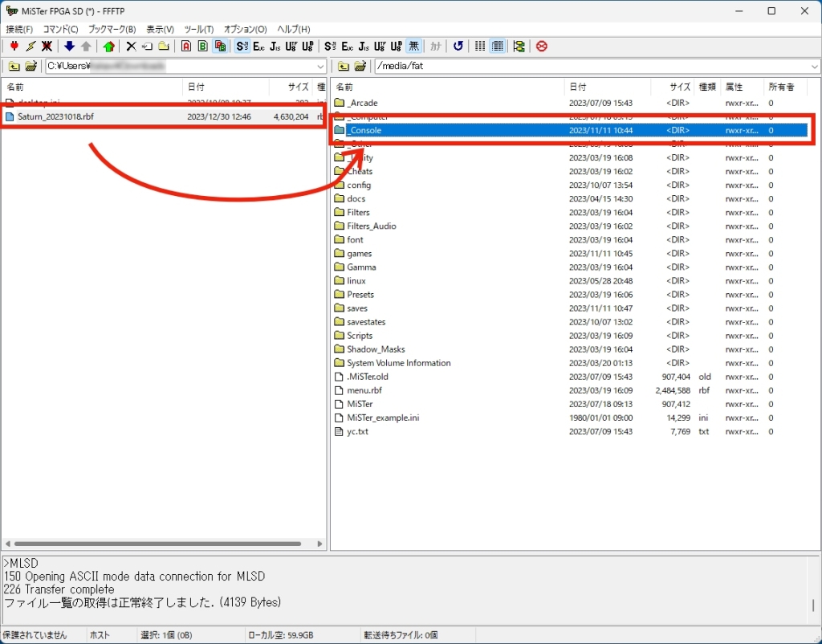Click the blue Download arrow icon

(x=69, y=47)
